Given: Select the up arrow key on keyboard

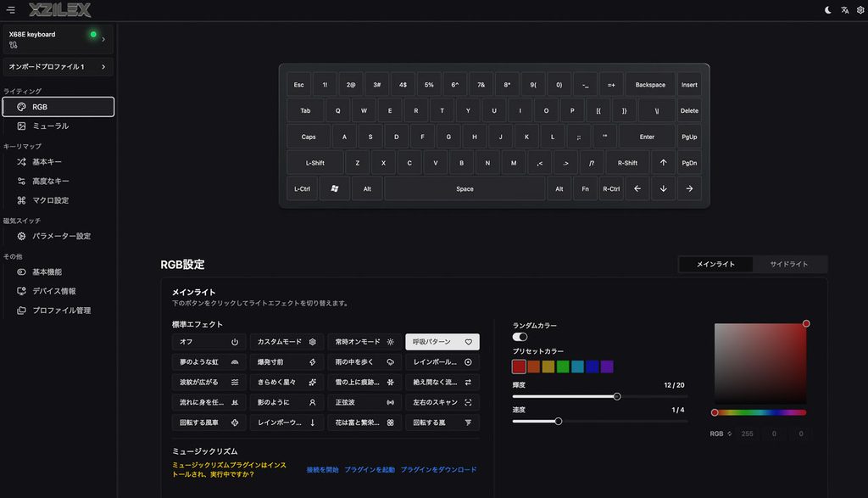Looking at the screenshot, I should point(663,163).
